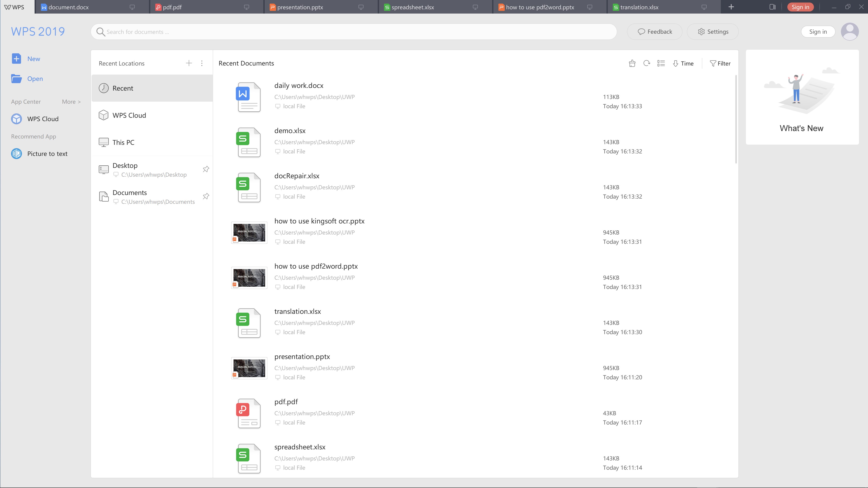Screen dimensions: 868x488
Task: Pin the Desktop location
Action: 206,169
